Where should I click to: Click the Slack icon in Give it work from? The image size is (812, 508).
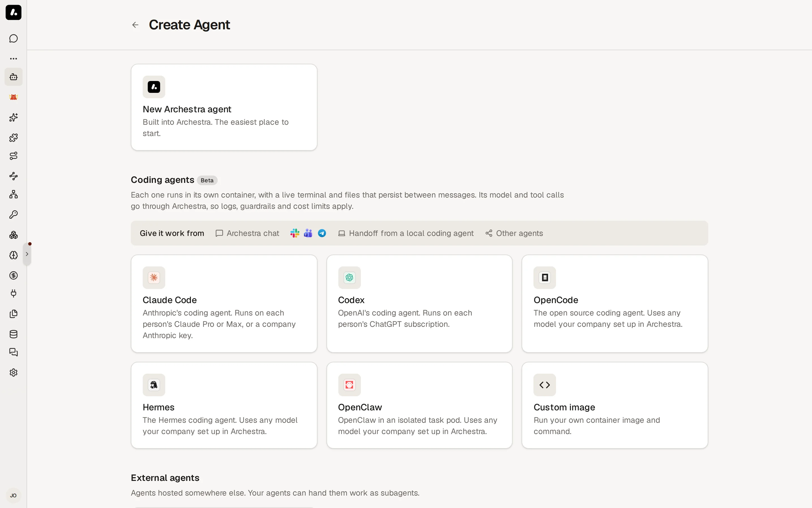(x=295, y=233)
